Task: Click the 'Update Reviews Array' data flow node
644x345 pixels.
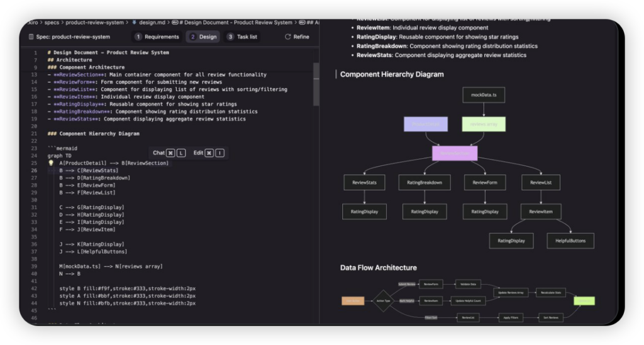Action: 511,293
